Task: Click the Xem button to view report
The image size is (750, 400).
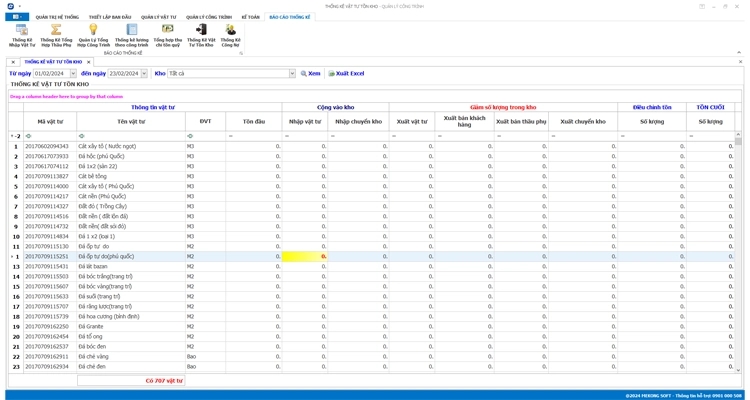Action: pyautogui.click(x=311, y=74)
